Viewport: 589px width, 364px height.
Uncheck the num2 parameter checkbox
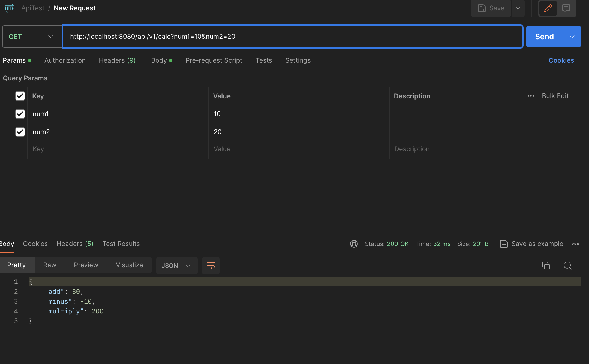tap(20, 132)
